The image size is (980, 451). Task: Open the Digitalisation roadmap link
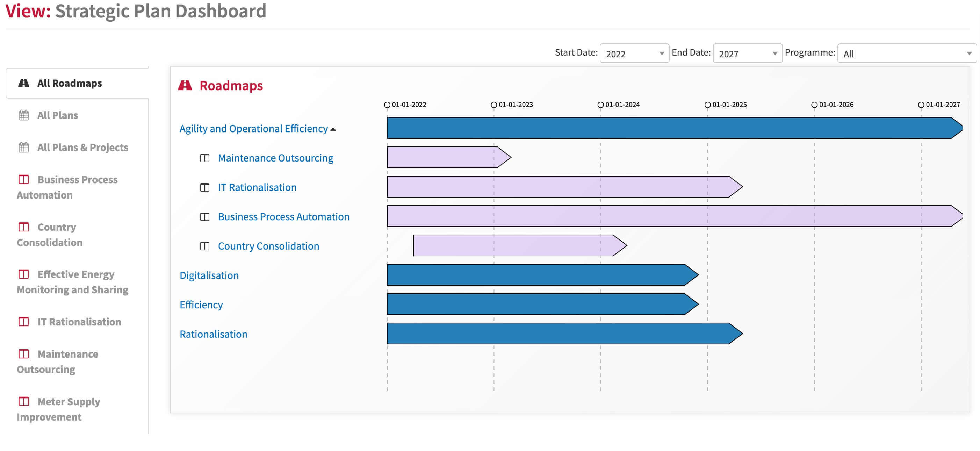[x=209, y=275]
